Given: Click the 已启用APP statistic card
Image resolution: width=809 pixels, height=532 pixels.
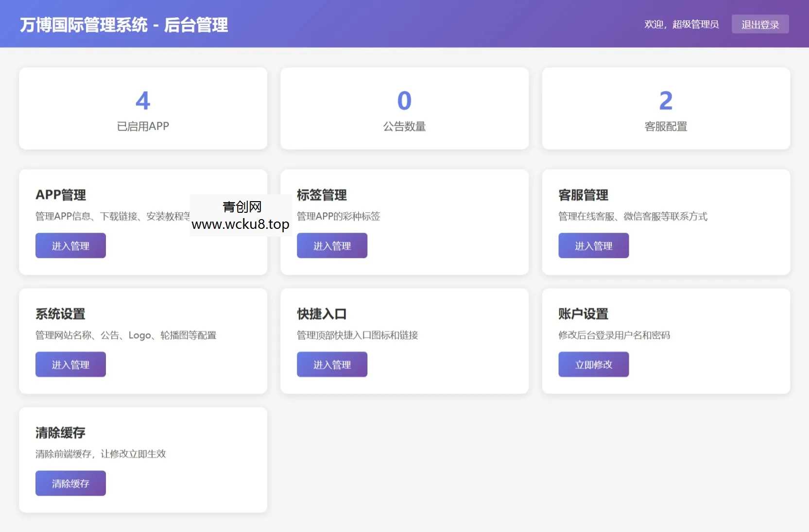Looking at the screenshot, I should (x=143, y=108).
